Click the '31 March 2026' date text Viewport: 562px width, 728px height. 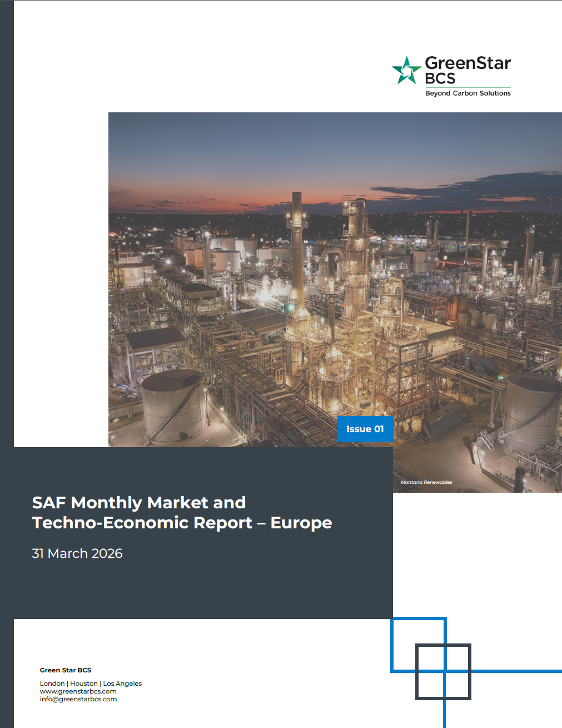tap(77, 553)
